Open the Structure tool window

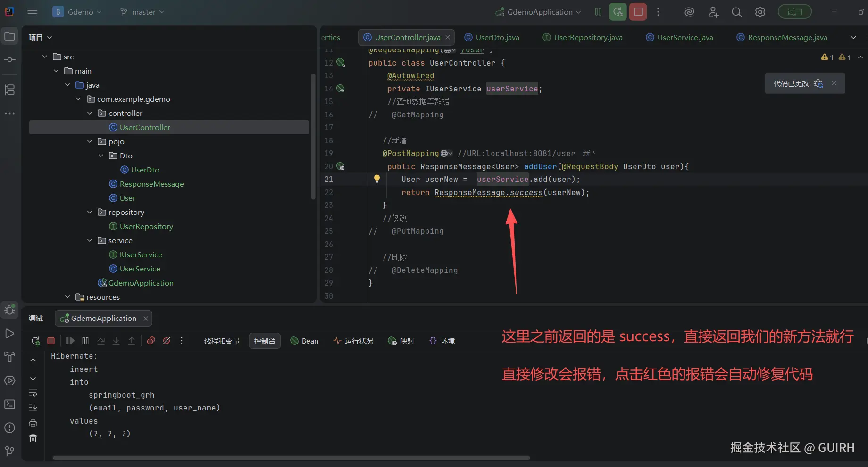point(9,90)
